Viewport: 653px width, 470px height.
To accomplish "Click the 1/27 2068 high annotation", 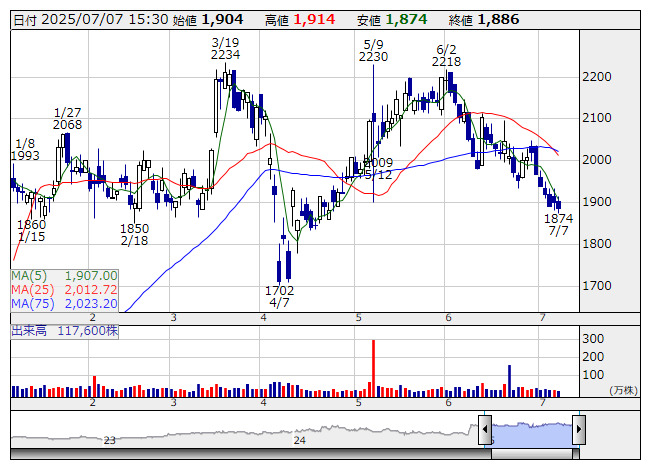I will tap(67, 119).
